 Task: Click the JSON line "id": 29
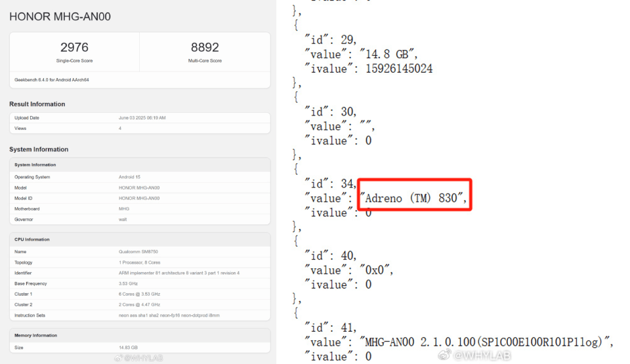pyautogui.click(x=330, y=40)
